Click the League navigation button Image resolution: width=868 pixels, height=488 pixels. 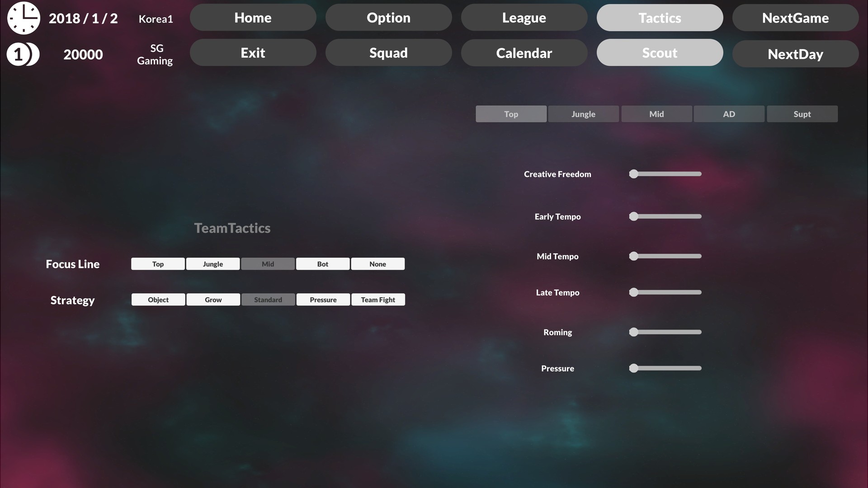[x=524, y=17]
